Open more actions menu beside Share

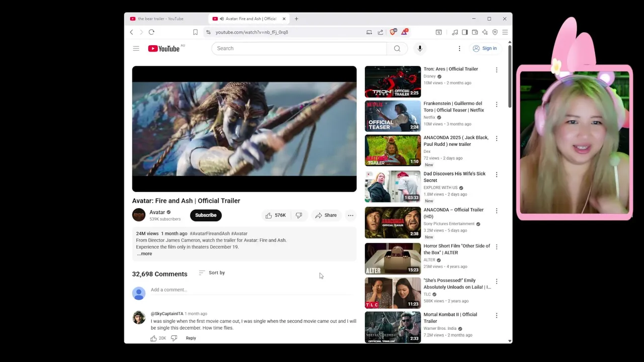point(351,215)
